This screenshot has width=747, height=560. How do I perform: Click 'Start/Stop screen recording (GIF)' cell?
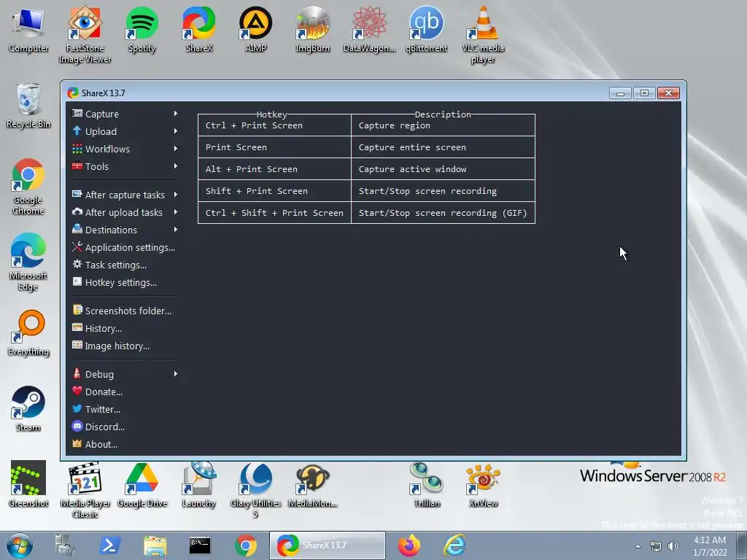[443, 213]
